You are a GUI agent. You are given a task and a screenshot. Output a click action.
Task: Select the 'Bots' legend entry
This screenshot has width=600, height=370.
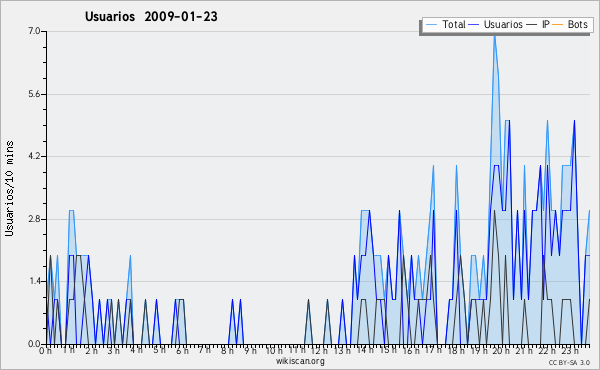tap(577, 24)
